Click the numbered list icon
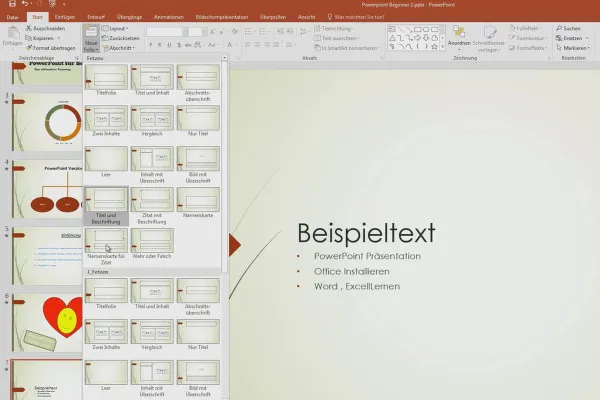Screen dimensions: 600x400 [262, 32]
